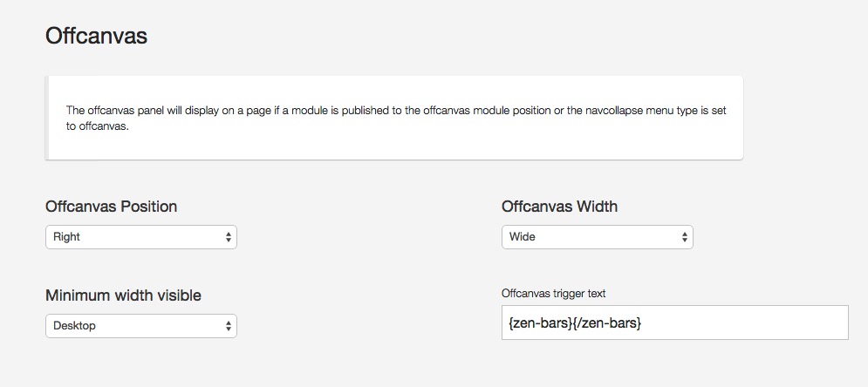This screenshot has width=868, height=387.
Task: Focus the Offcanvas trigger text input field
Action: click(x=742, y=322)
